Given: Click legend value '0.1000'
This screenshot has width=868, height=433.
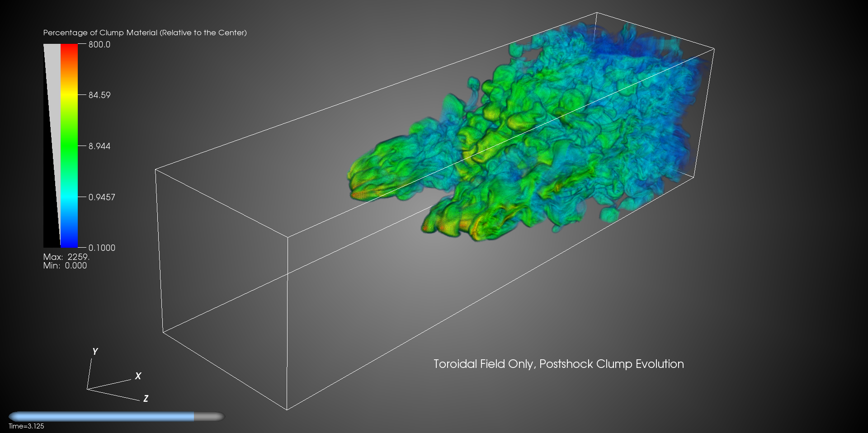Looking at the screenshot, I should pos(102,248).
